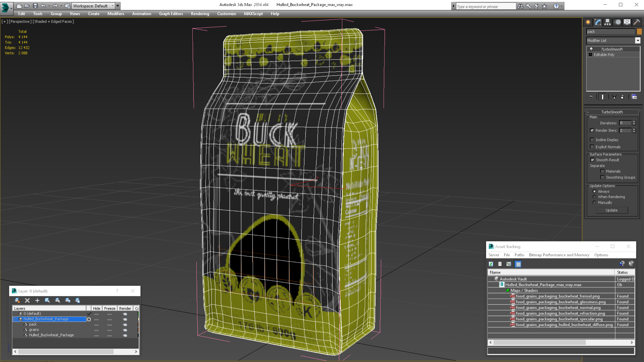Remove modifier from stack using trash icon
Viewport: 644px width, 362px height.
coord(622,97)
